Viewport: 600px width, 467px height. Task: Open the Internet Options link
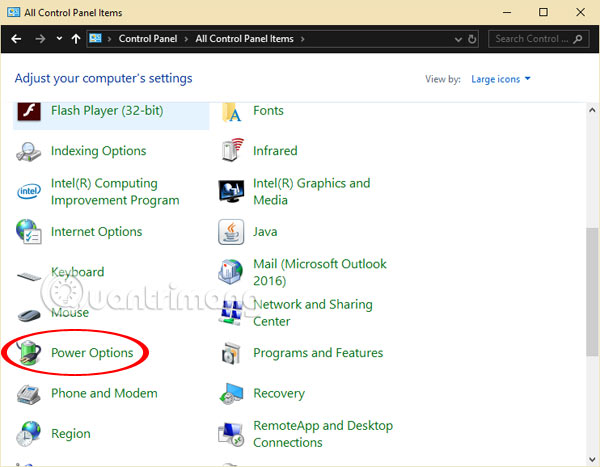pyautogui.click(x=96, y=232)
